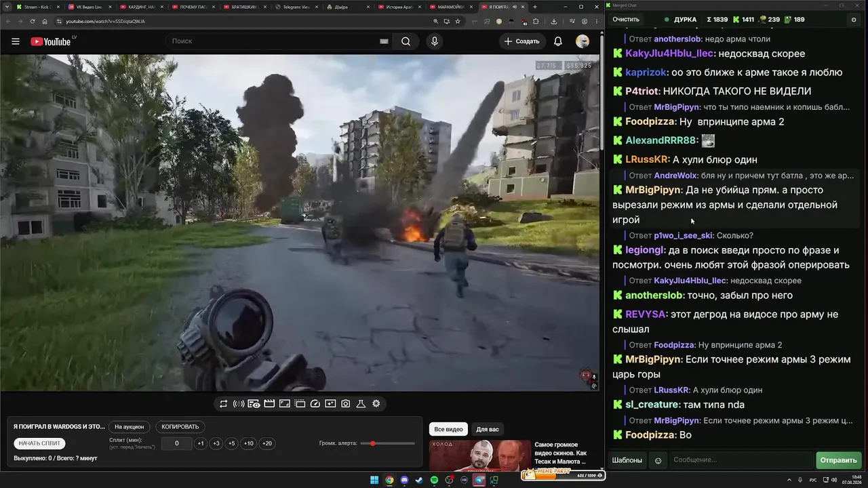Viewport: 868px width, 488px height.
Task: Open the emoji picker in chat
Action: (x=658, y=461)
